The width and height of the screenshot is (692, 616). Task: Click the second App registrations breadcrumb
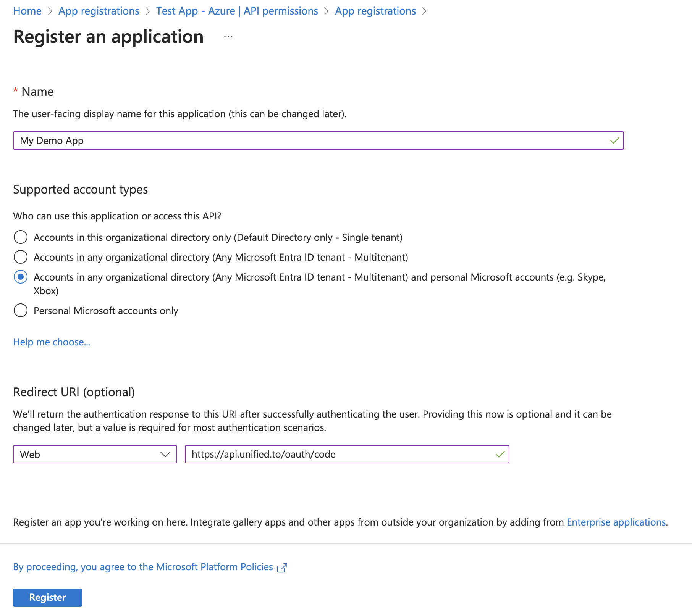375,11
